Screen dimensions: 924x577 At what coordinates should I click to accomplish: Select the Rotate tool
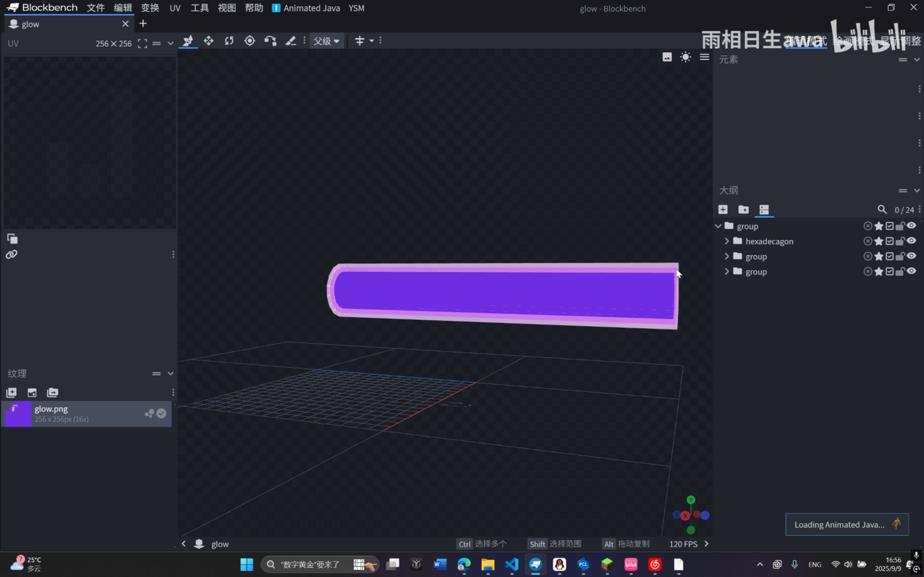[x=229, y=41]
